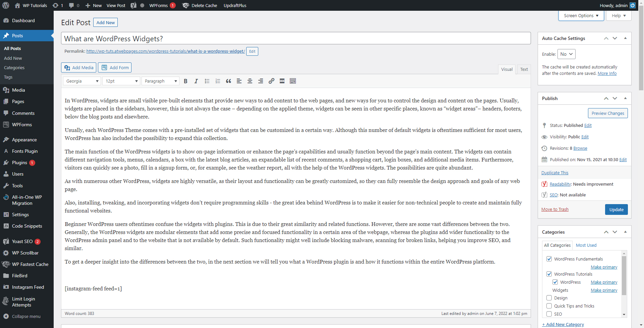Click Move to Trash link
Screen dimensions: 644x328
pyautogui.click(x=555, y=209)
